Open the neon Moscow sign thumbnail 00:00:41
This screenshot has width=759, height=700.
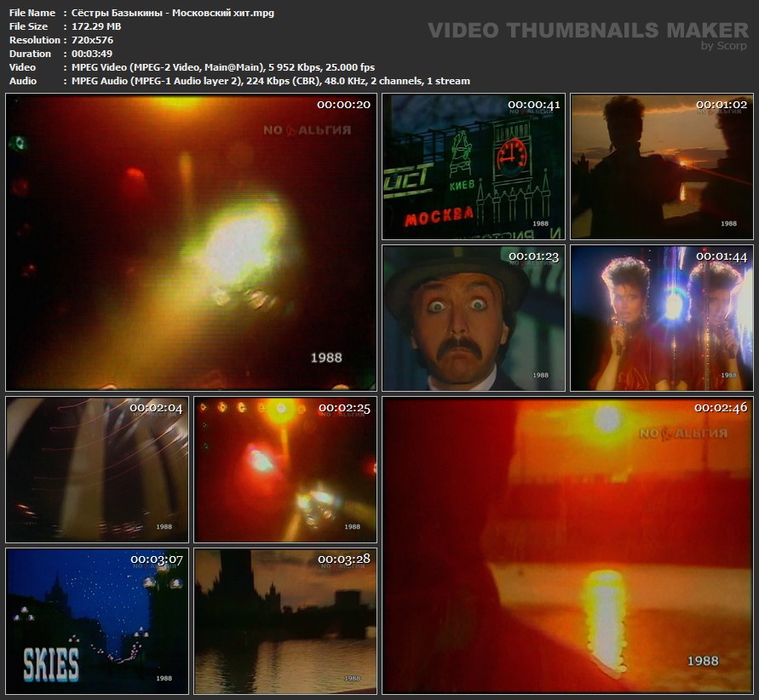pos(474,166)
